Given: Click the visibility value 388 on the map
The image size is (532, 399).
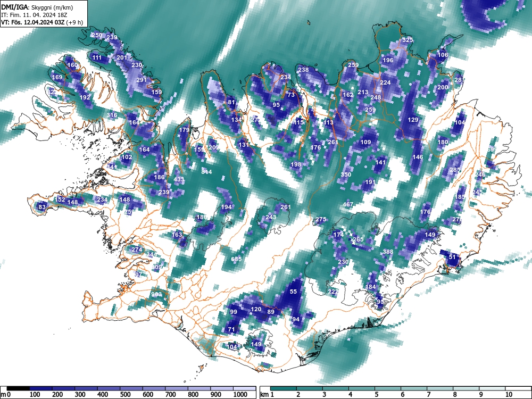Looking at the screenshot, I should (x=388, y=252).
